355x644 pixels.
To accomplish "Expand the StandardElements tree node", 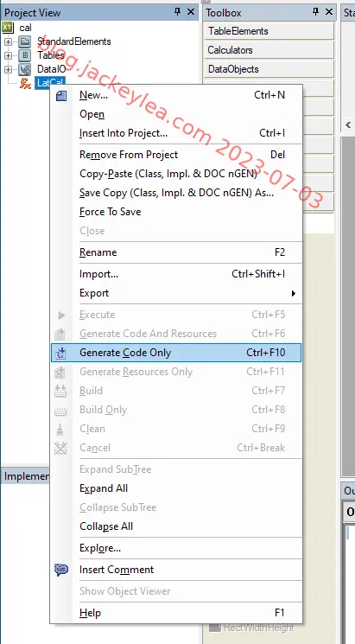I will (8, 41).
